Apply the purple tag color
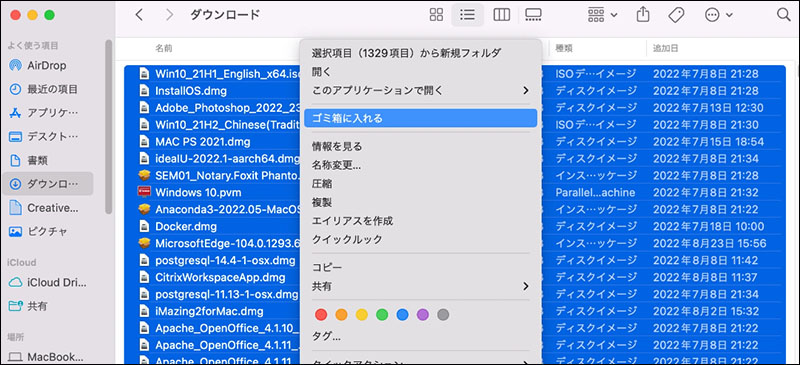The image size is (800, 365). tap(423, 314)
